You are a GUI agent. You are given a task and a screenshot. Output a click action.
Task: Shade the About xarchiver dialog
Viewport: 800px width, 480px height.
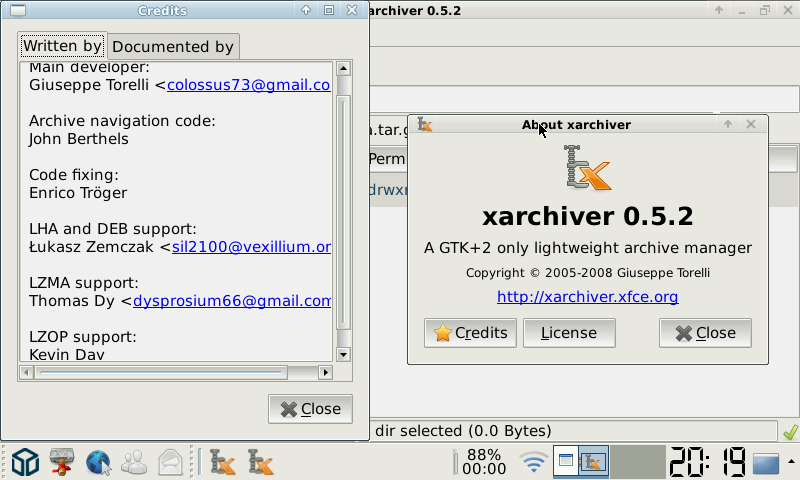[728, 124]
